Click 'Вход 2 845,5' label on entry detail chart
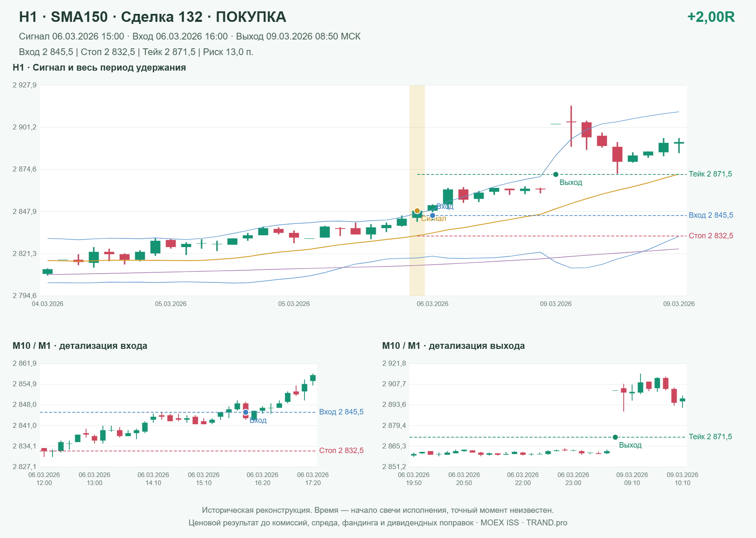 coord(341,412)
